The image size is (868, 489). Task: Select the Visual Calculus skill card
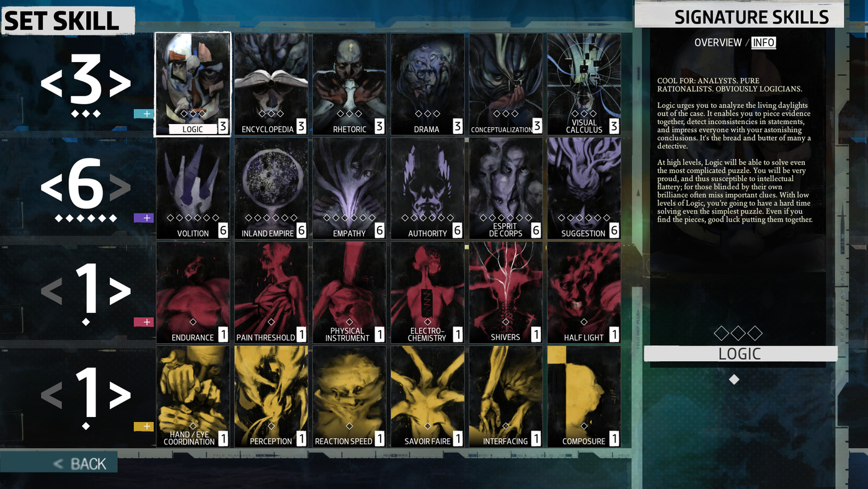pyautogui.click(x=583, y=84)
